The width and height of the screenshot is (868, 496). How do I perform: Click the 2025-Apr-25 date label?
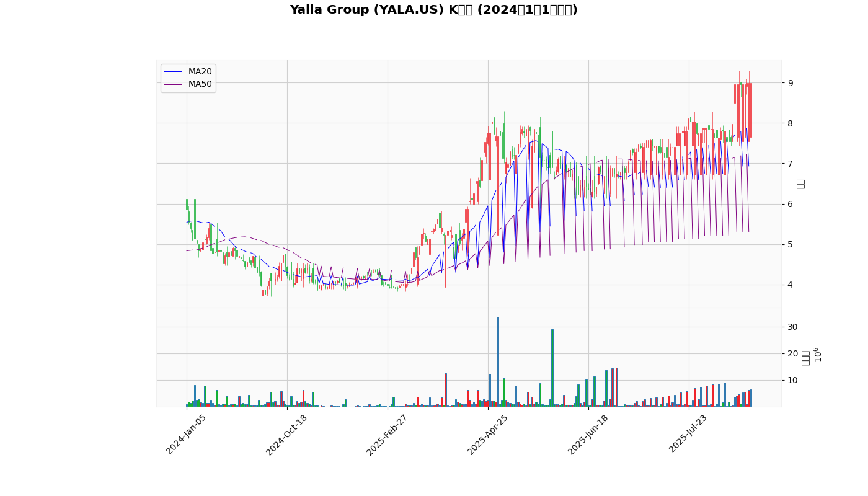click(487, 435)
